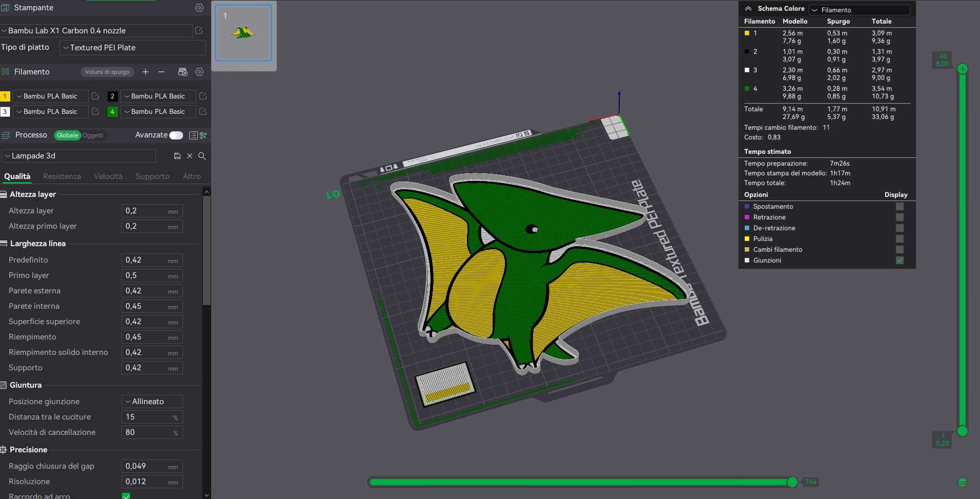The image size is (980, 499).
Task: Remove a filament with the minus icon
Action: pos(161,72)
